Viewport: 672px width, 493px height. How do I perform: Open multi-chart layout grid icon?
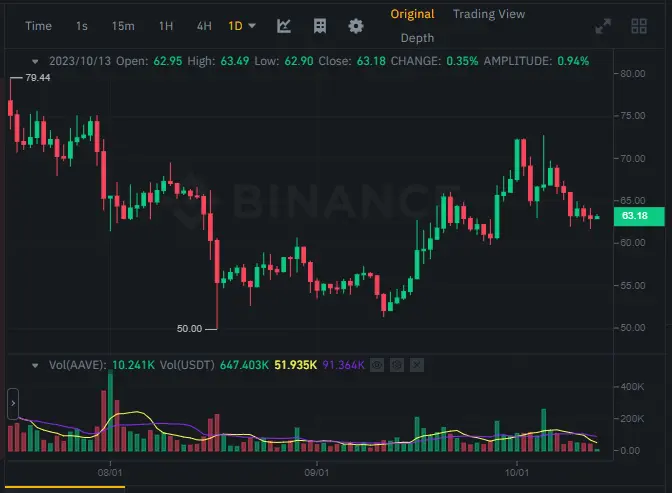639,26
